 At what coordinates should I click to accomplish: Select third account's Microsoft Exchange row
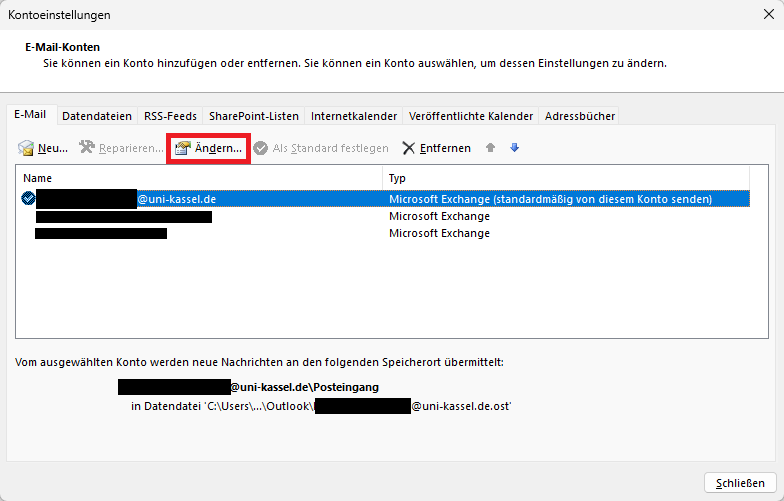(x=385, y=233)
